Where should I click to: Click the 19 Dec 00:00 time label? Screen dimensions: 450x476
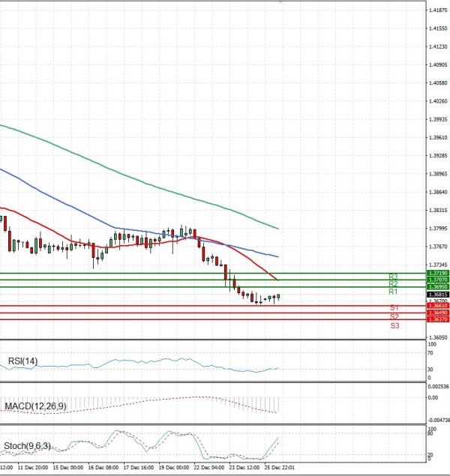pyautogui.click(x=175, y=468)
